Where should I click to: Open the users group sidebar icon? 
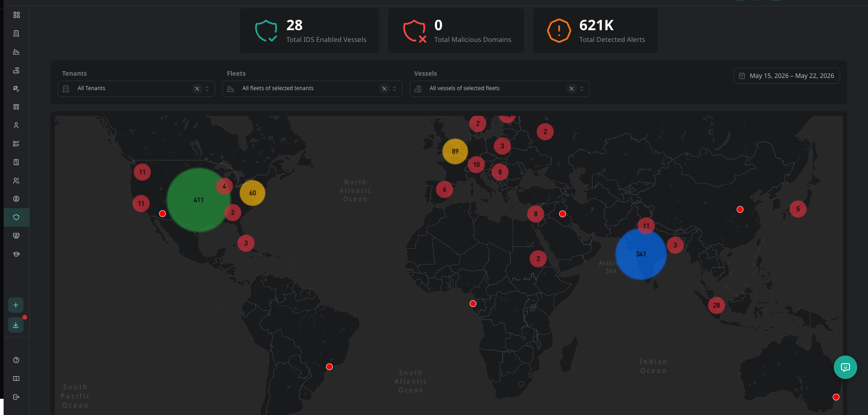click(x=16, y=181)
